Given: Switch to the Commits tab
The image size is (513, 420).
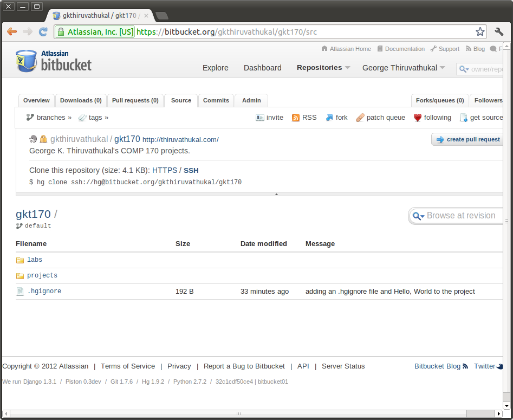Looking at the screenshot, I should pyautogui.click(x=216, y=100).
